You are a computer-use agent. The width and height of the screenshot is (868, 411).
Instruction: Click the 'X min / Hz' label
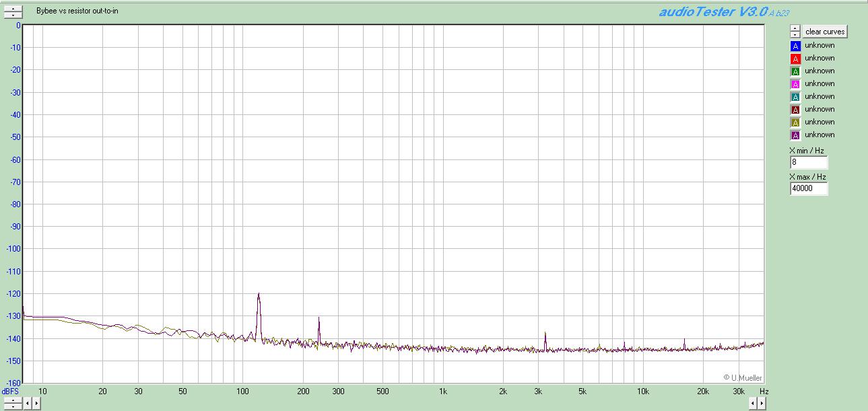coord(807,151)
